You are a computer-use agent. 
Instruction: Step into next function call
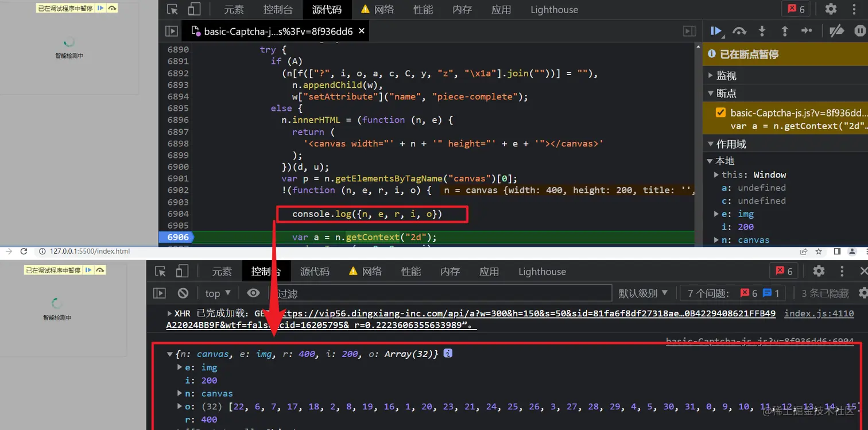(762, 31)
